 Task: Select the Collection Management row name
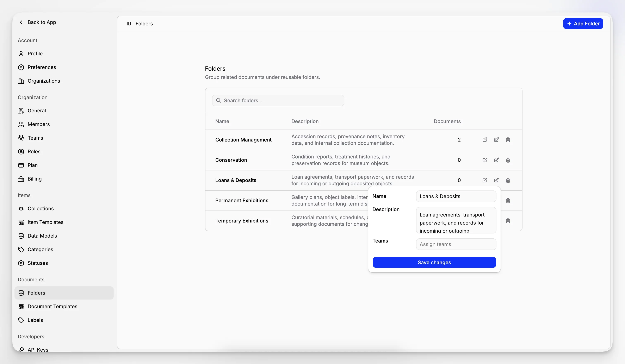[243, 140]
